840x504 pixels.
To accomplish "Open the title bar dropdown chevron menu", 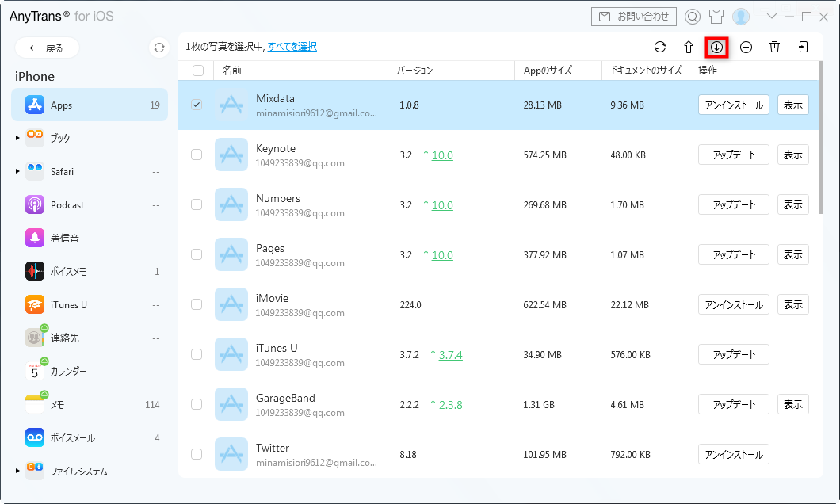I will point(771,17).
